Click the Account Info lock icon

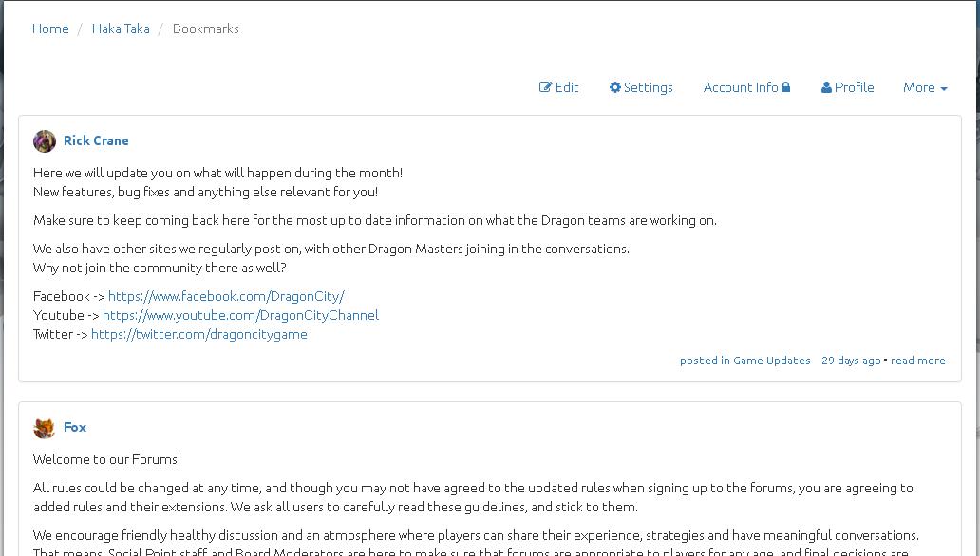[x=785, y=87]
